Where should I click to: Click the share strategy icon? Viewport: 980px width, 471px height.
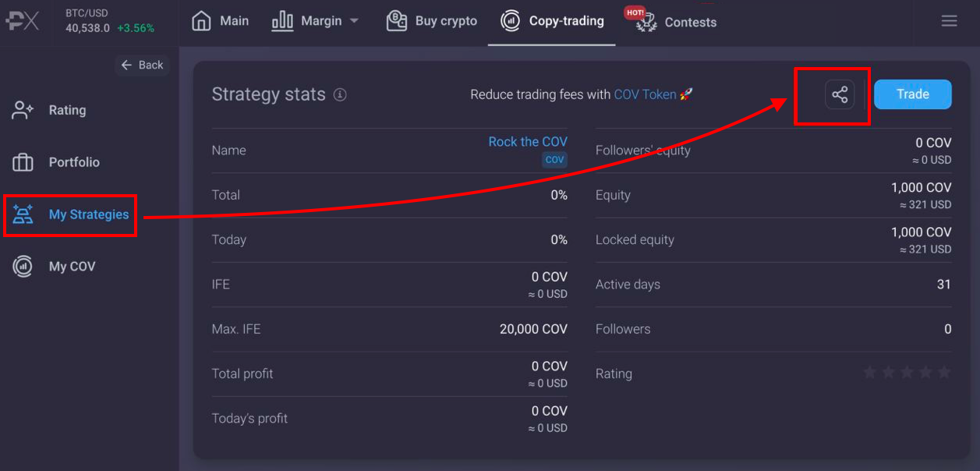click(840, 95)
